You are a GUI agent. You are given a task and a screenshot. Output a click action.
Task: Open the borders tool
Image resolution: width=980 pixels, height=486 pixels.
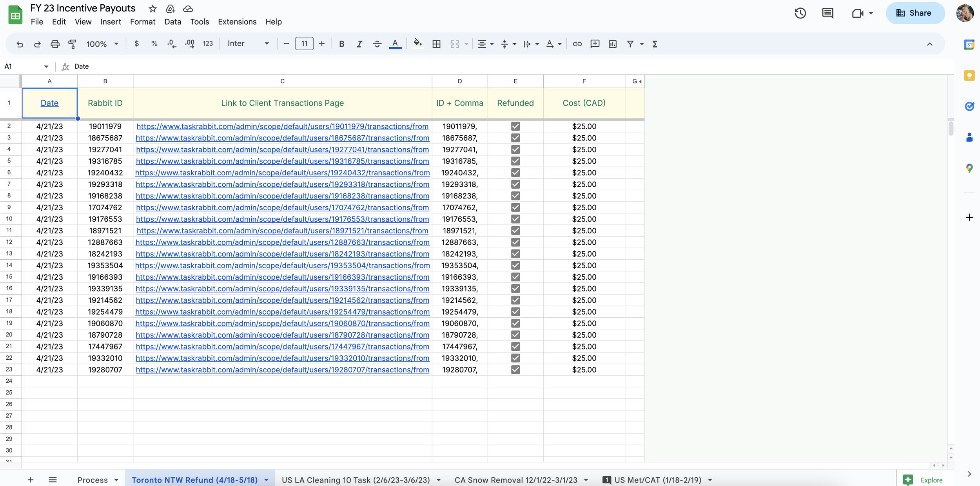[x=436, y=44]
